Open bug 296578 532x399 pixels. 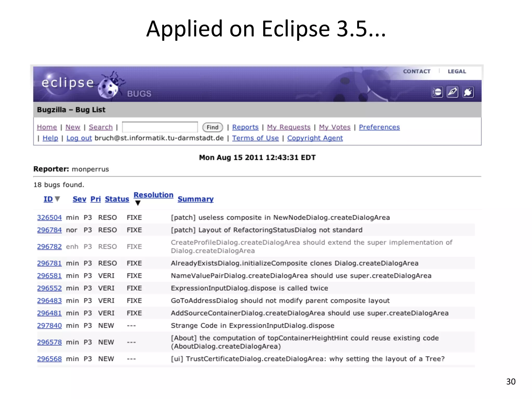[x=49, y=342]
